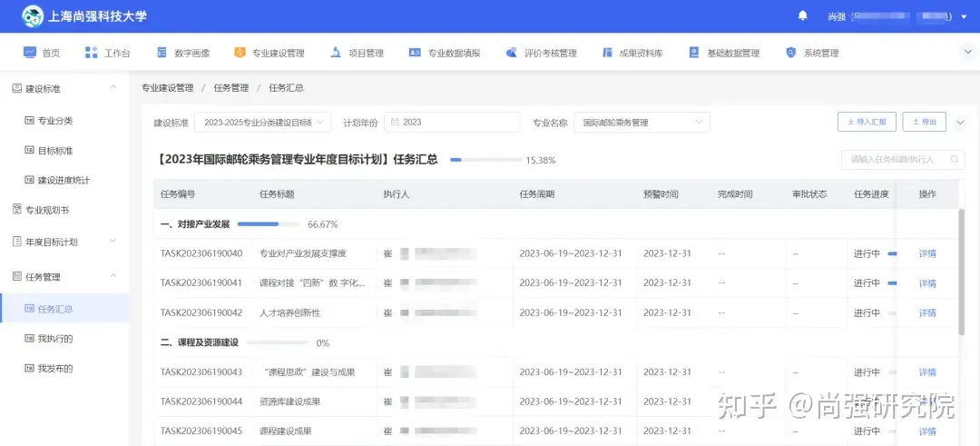Click the 课程及资源建设 0% progress bar
Viewport: 980px width, 446px height.
click(278, 342)
